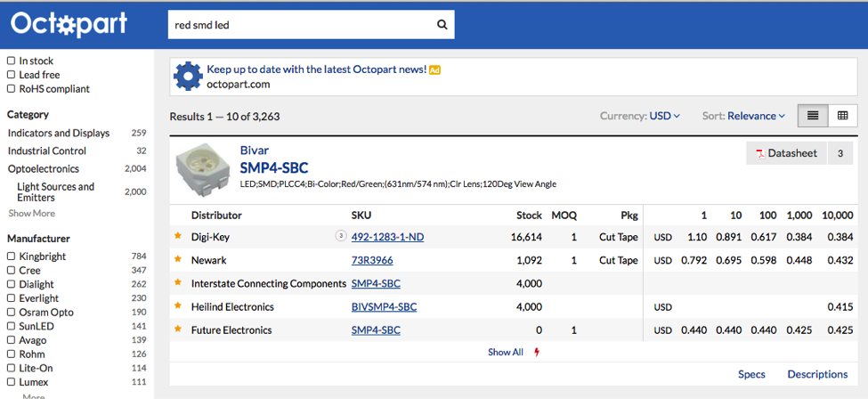
Task: Click Future Electronics distributor name
Action: 231,330
